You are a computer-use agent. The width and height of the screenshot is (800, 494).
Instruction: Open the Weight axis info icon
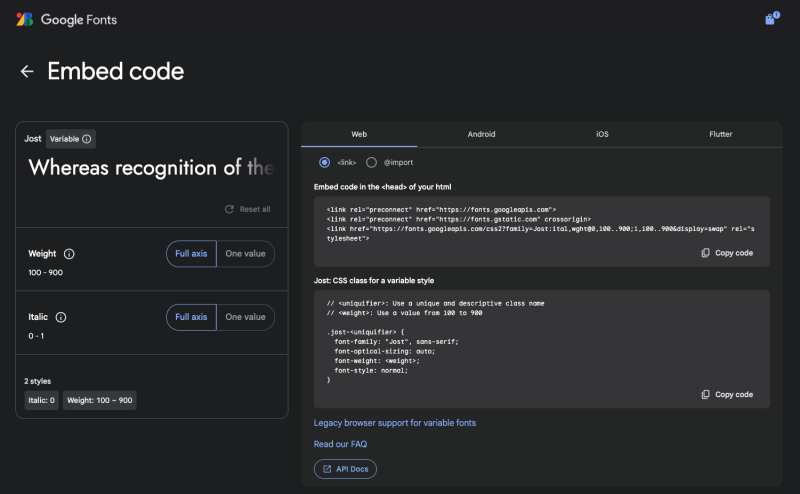69,254
